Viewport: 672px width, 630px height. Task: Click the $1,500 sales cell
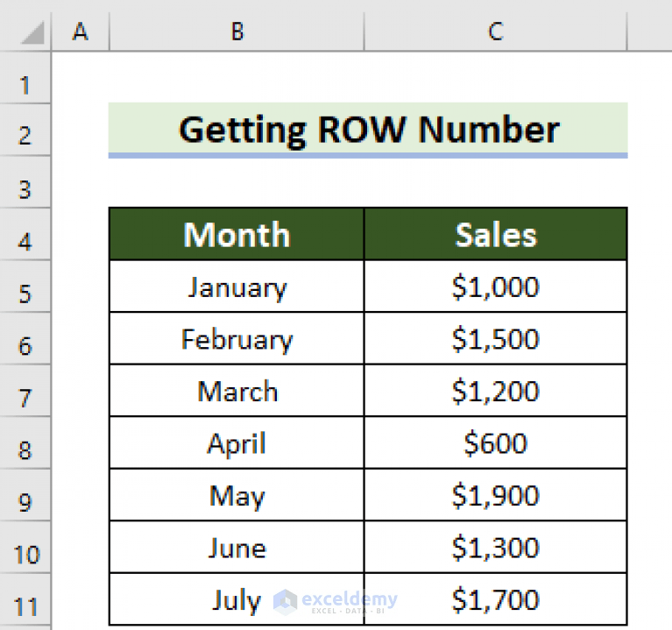[x=495, y=338]
